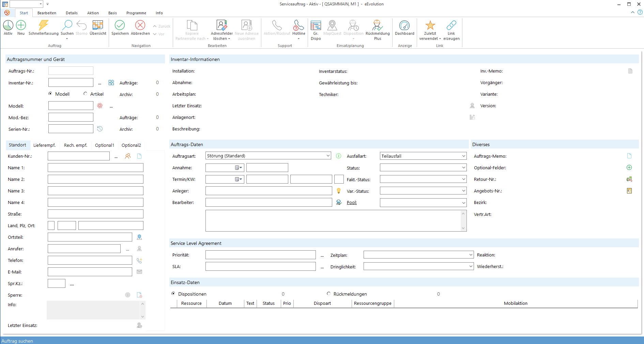The image size is (644, 344).
Task: Click the SLA lookup ellipsis button
Action: (322, 267)
